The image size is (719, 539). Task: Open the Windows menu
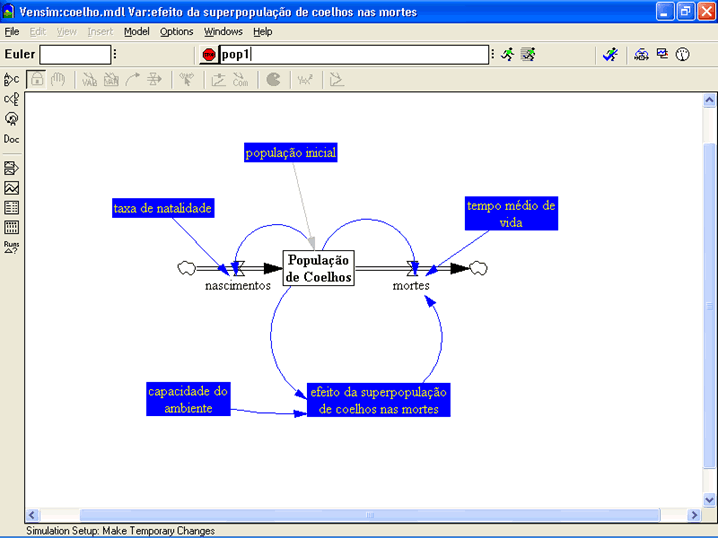click(223, 32)
